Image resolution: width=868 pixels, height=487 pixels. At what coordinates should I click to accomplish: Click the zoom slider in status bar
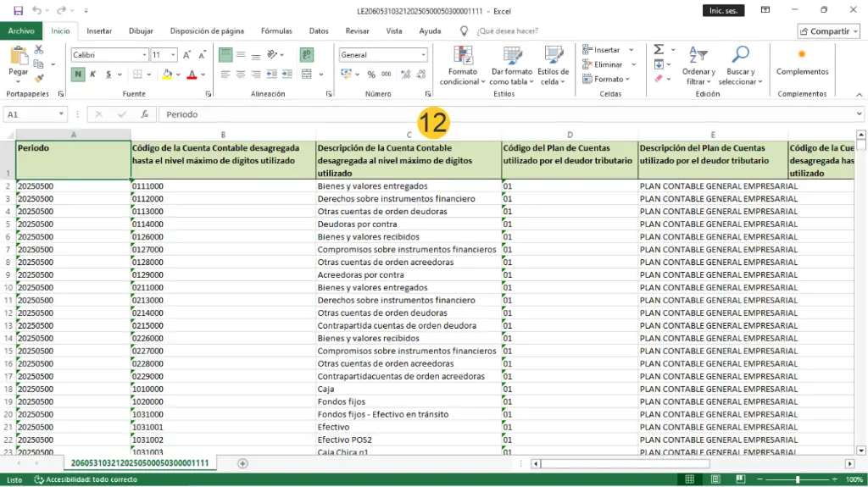click(797, 480)
